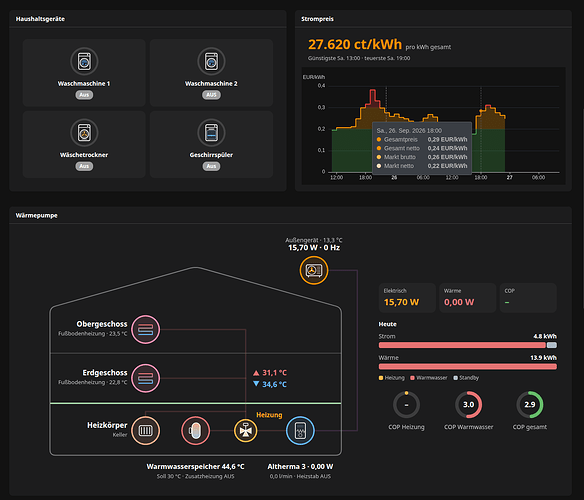Click the Waschmaschine 1 label
The height and width of the screenshot is (500, 584).
click(x=84, y=83)
